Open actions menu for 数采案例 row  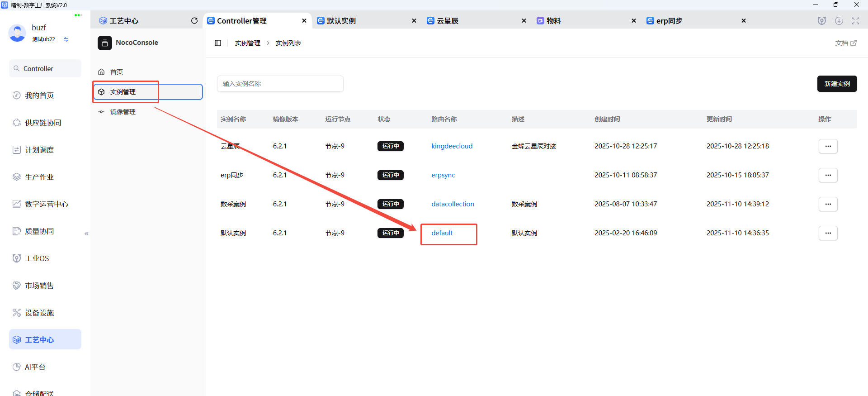tap(828, 204)
